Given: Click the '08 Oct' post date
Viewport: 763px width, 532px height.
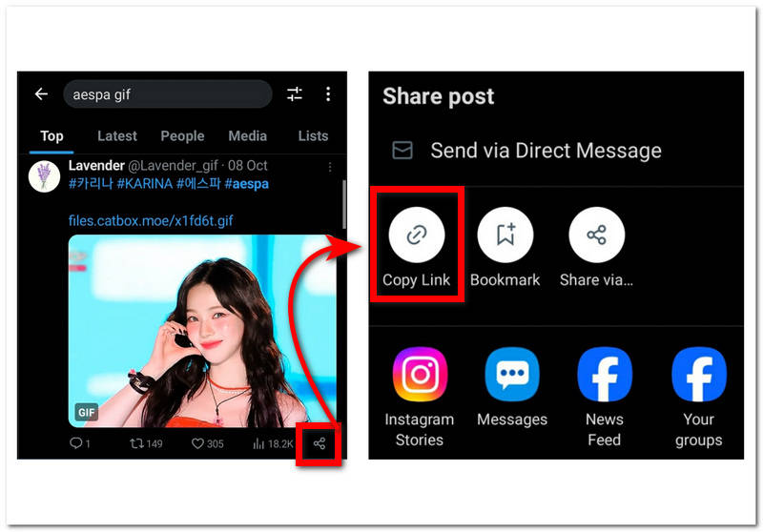Looking at the screenshot, I should point(248,166).
